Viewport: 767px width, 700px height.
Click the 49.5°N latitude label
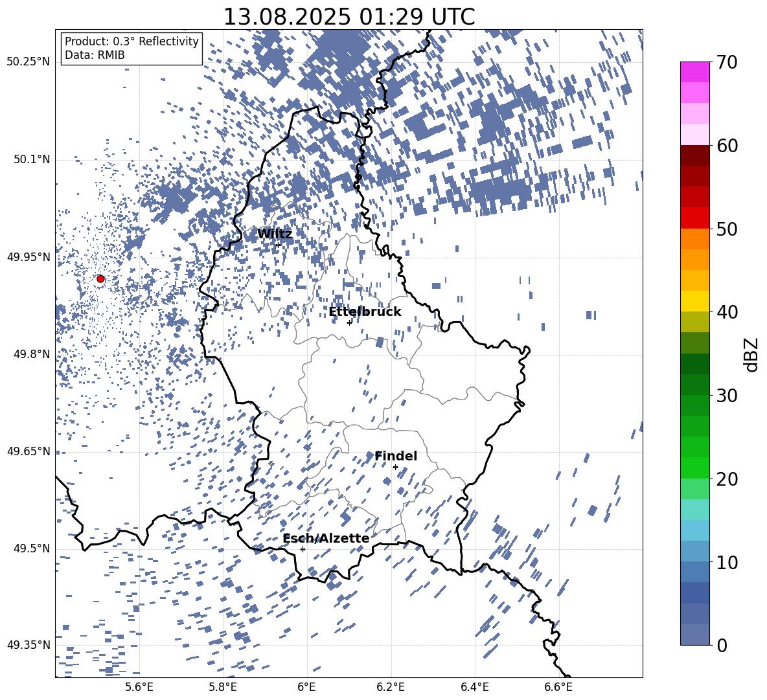point(31,548)
